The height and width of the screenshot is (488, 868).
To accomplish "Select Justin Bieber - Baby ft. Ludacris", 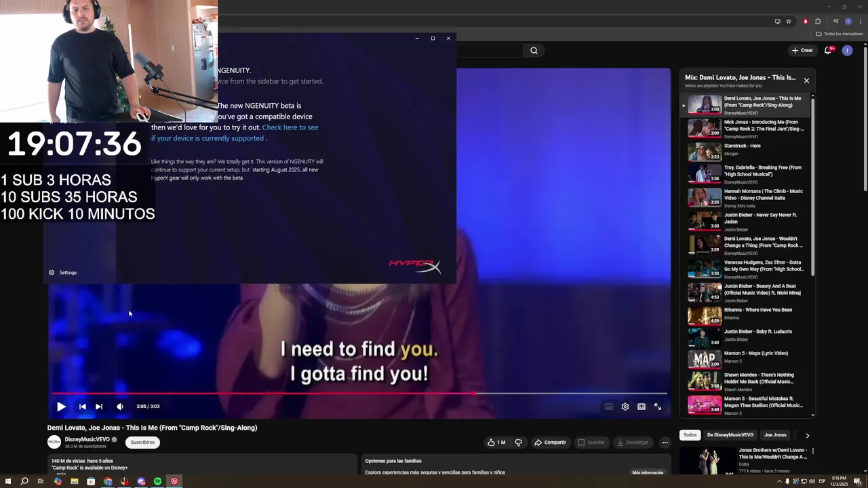I will [746, 336].
